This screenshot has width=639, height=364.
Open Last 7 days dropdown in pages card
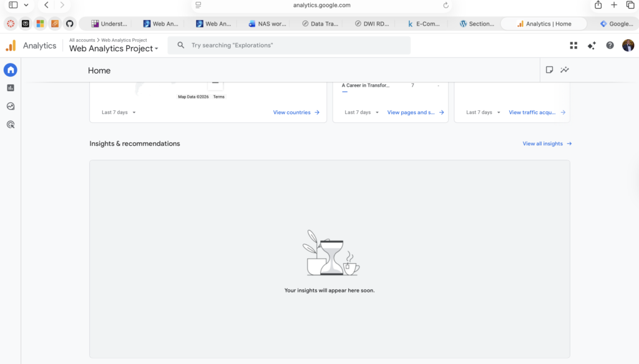click(361, 113)
